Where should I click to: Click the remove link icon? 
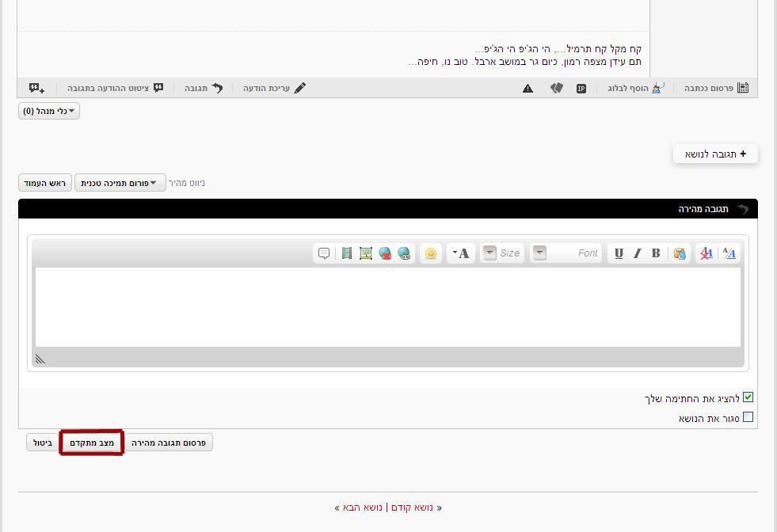point(385,253)
